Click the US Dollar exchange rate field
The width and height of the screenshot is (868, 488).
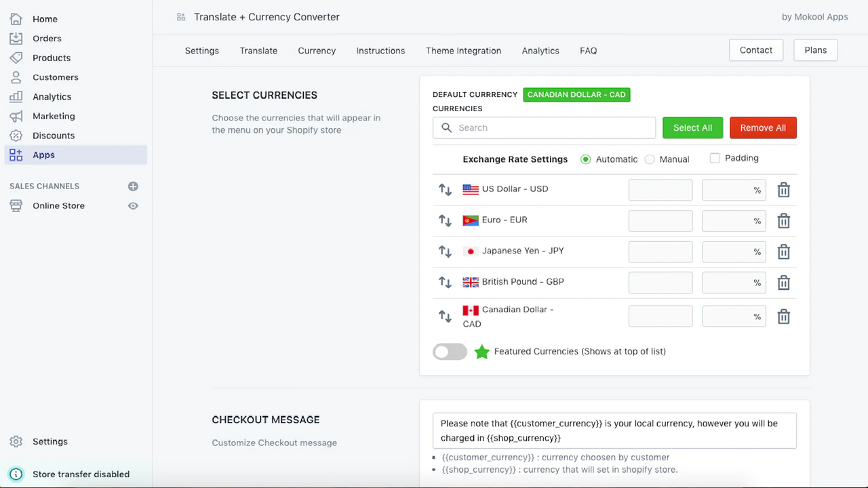point(660,190)
